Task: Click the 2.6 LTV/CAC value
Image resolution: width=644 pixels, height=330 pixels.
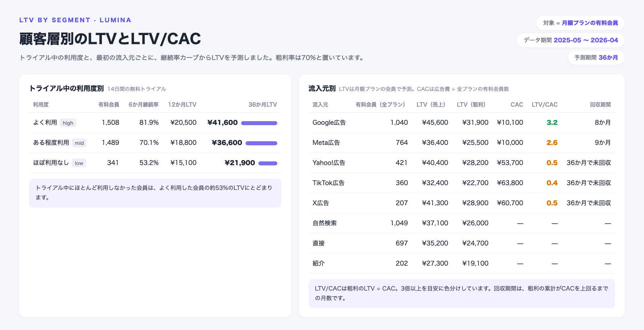Action: point(552,142)
